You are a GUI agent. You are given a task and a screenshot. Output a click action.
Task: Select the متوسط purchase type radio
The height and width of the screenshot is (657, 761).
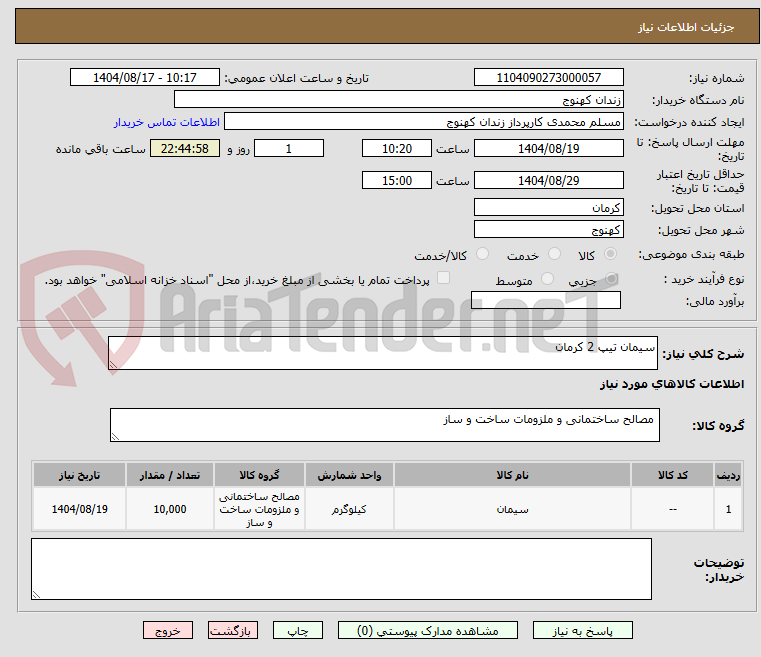[547, 279]
